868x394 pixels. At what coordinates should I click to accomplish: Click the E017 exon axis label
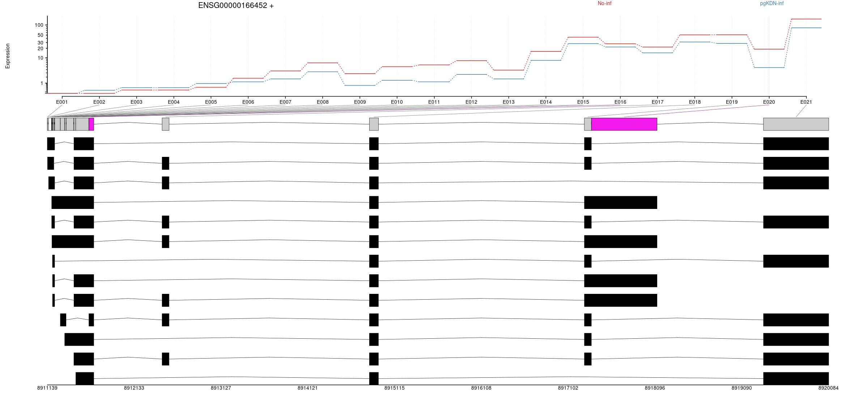658,102
